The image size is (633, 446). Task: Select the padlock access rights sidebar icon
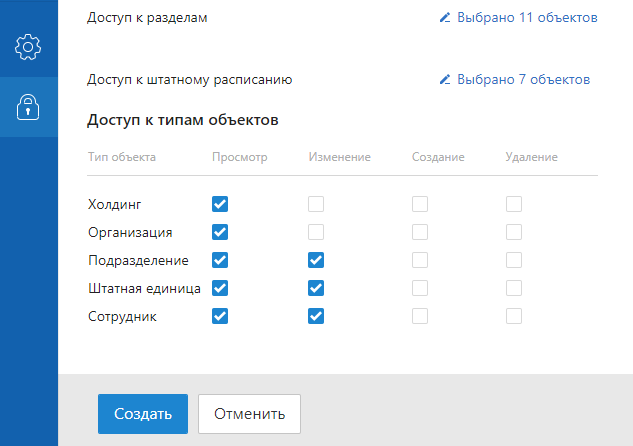(x=28, y=107)
